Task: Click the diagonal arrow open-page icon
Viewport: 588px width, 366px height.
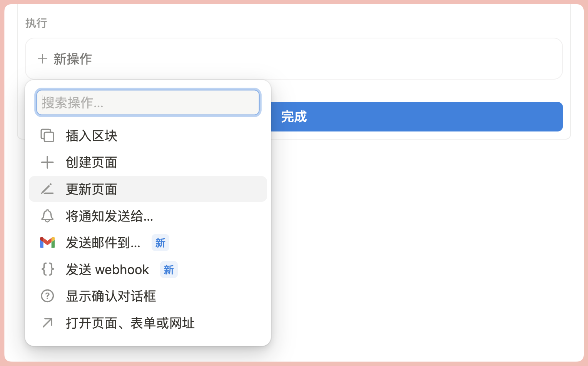Action: tap(47, 323)
